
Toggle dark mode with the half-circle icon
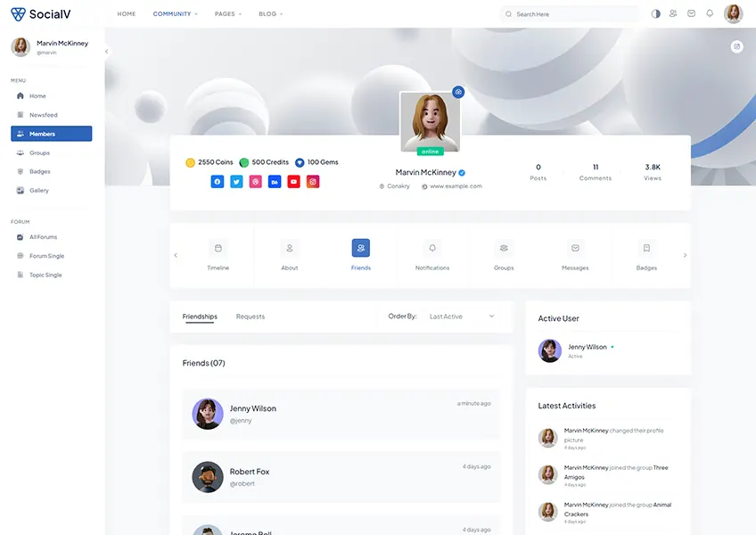click(655, 13)
